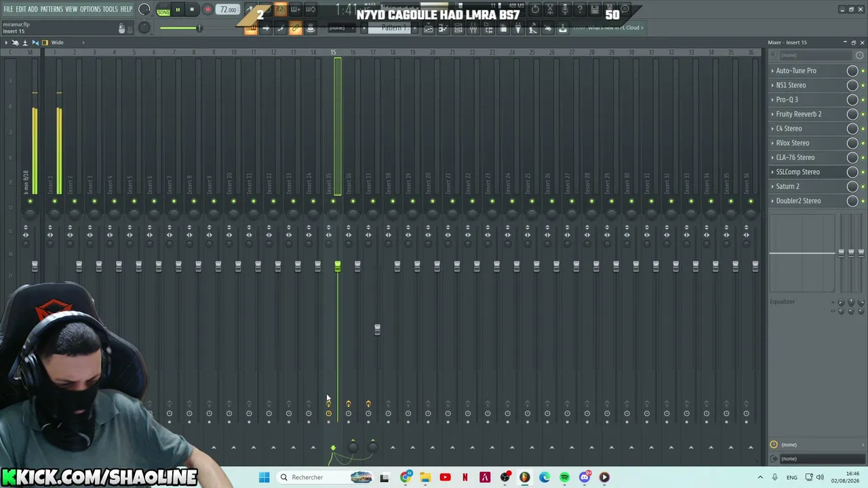The height and width of the screenshot is (488, 868).
Task: Open the mixer view faders icon
Action: 473,28
